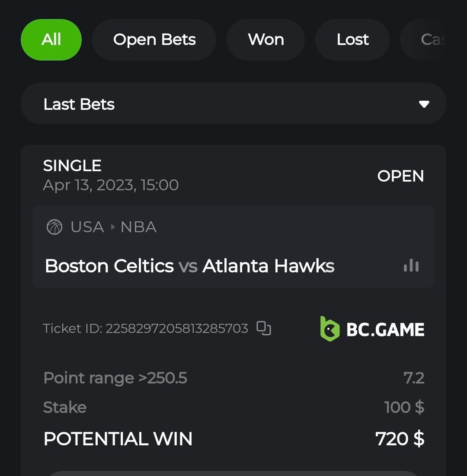
Task: Tap the BC.GAME logo
Action: 372,329
